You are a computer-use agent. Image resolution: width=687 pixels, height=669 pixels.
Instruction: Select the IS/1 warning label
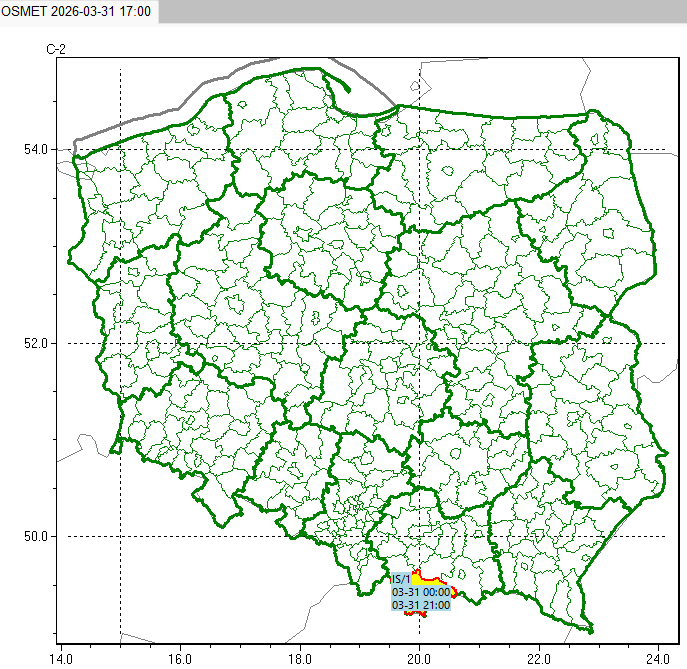[x=400, y=579]
